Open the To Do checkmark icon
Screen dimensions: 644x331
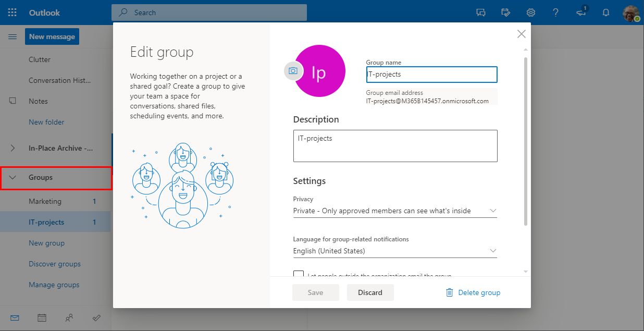[96, 317]
